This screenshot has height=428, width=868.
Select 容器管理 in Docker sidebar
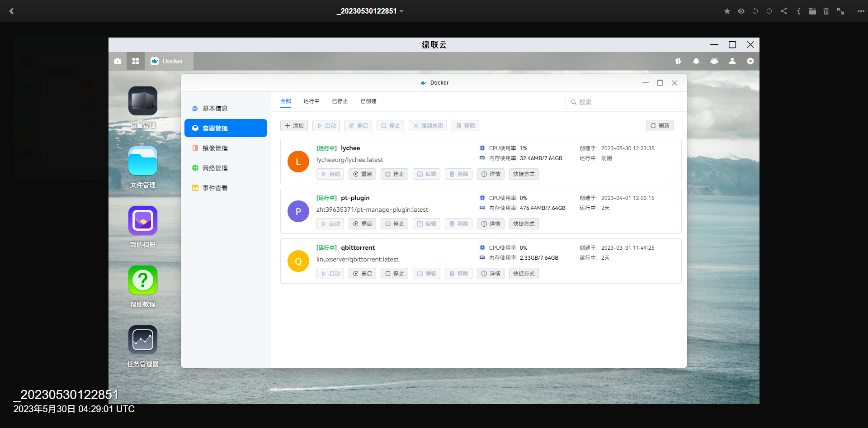pos(226,128)
